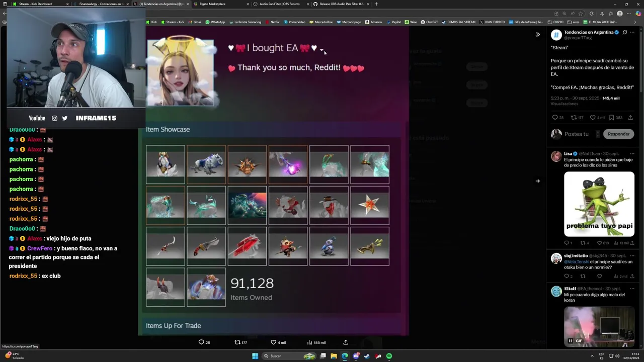Open the I bought EA profile name dropdown arrow
The width and height of the screenshot is (644, 362).
point(321,50)
